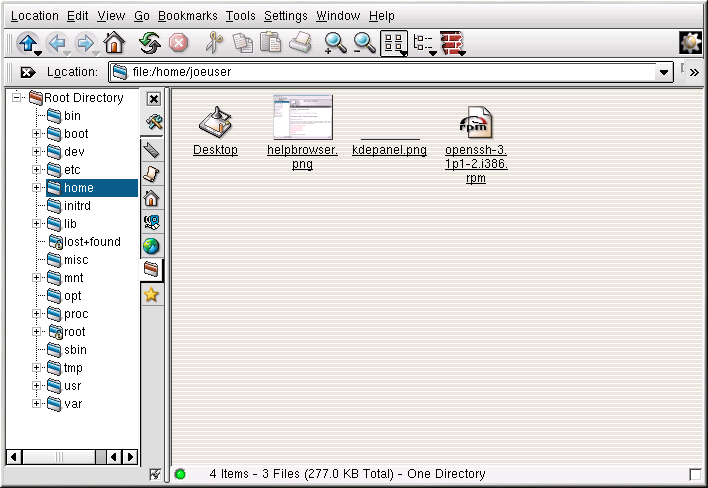Open the Bookmarks menu

(x=187, y=16)
